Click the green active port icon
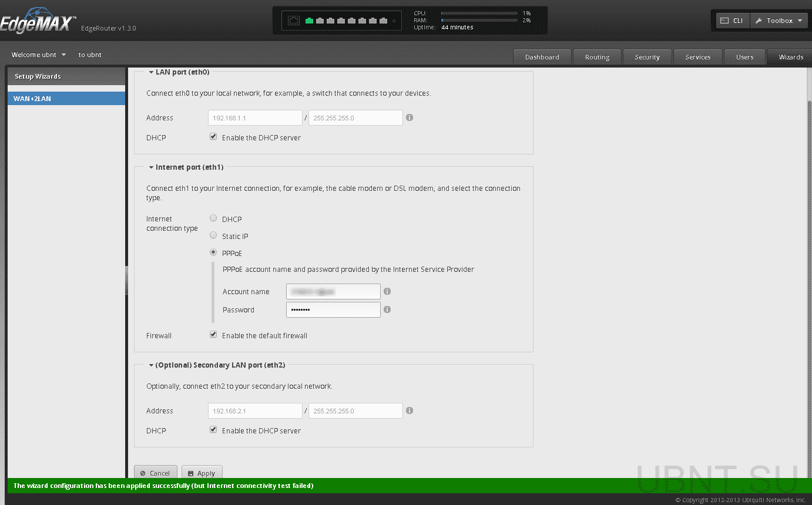The height and width of the screenshot is (505, 812). point(310,21)
